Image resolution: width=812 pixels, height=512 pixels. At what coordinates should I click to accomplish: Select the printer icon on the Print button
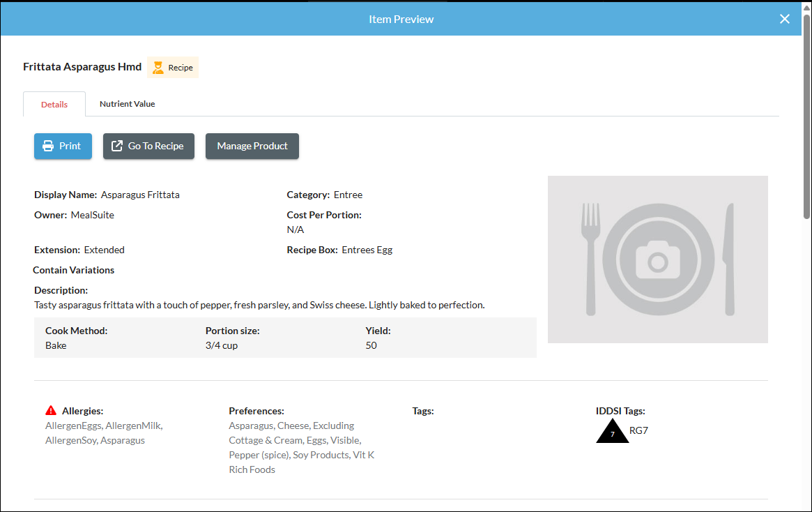point(47,146)
